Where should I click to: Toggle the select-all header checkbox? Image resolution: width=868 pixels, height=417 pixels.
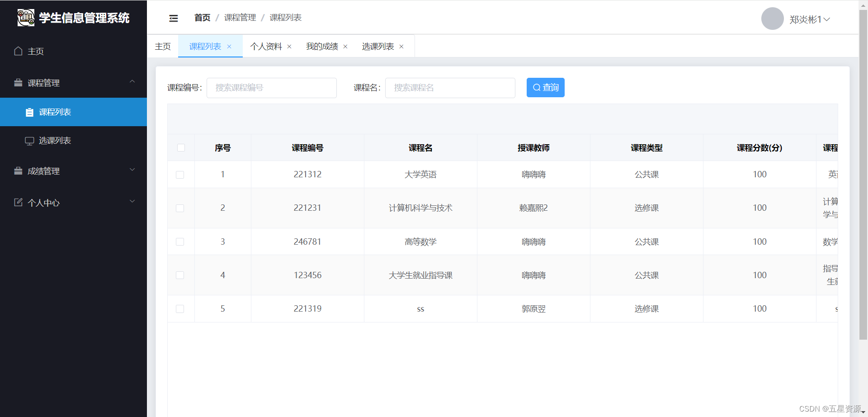tap(181, 148)
